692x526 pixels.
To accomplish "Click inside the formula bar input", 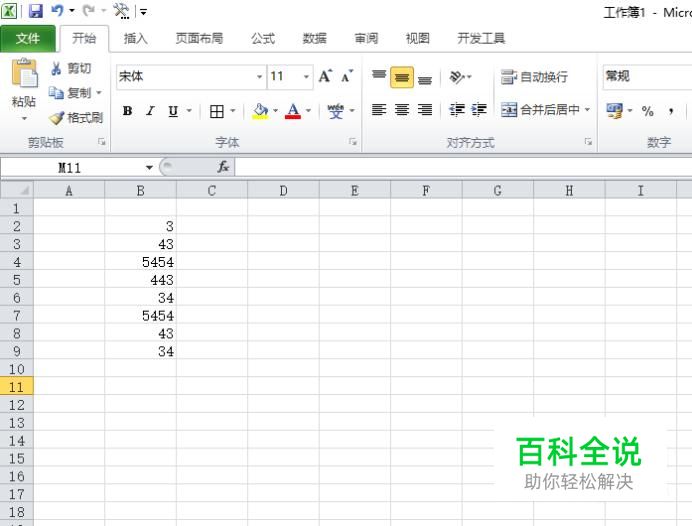I will (x=463, y=167).
